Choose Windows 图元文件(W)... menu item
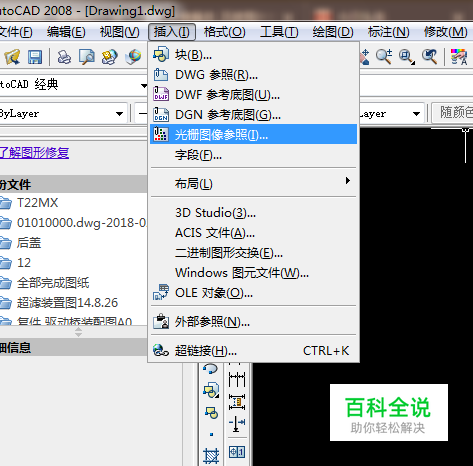473x466 pixels. point(253,273)
